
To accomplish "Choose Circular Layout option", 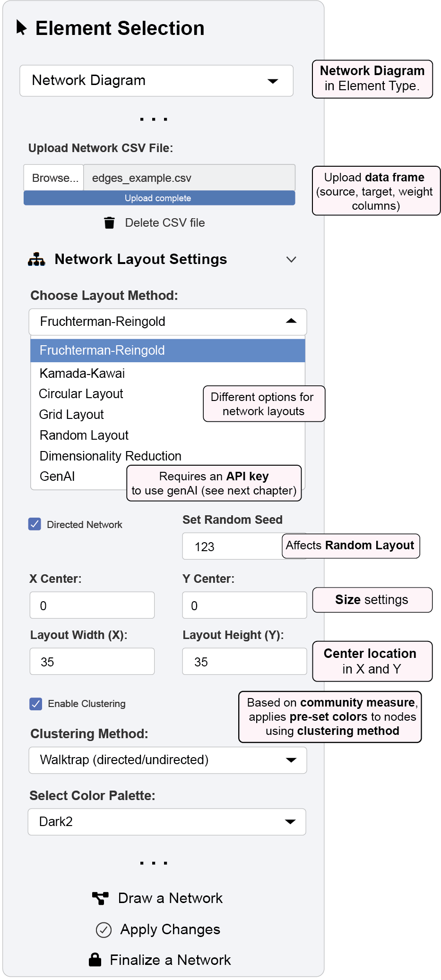I will tap(81, 394).
